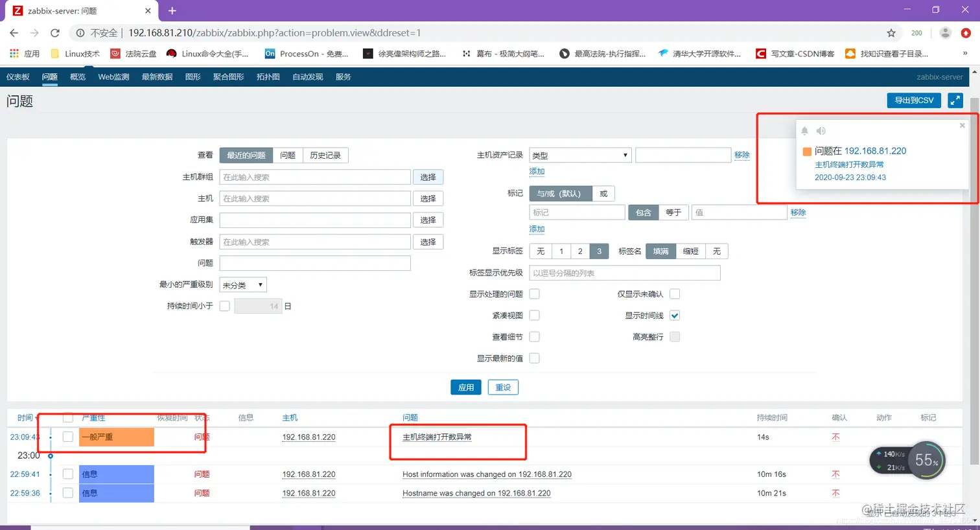The image size is (980, 530).
Task: Open the 主机资产记录 类型 dropdown
Action: pos(580,156)
